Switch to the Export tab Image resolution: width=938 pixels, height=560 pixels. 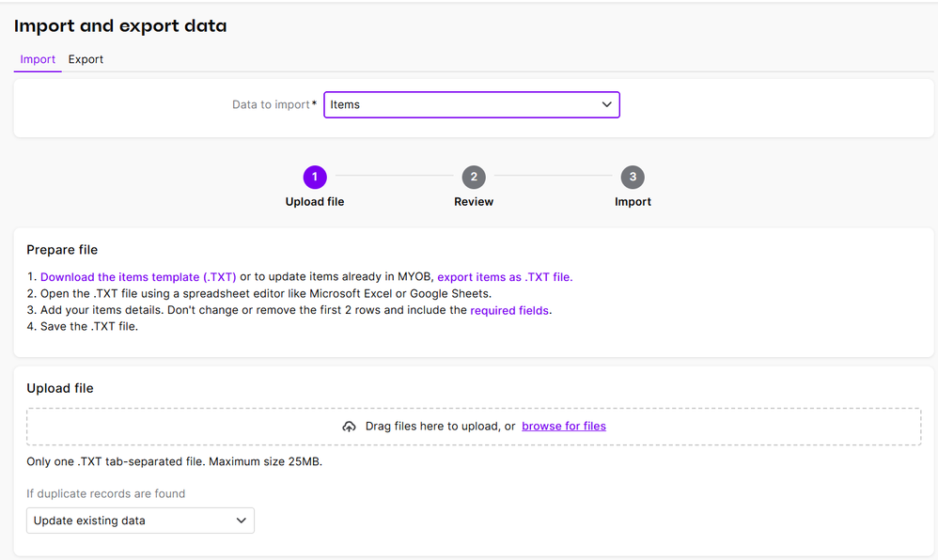86,59
